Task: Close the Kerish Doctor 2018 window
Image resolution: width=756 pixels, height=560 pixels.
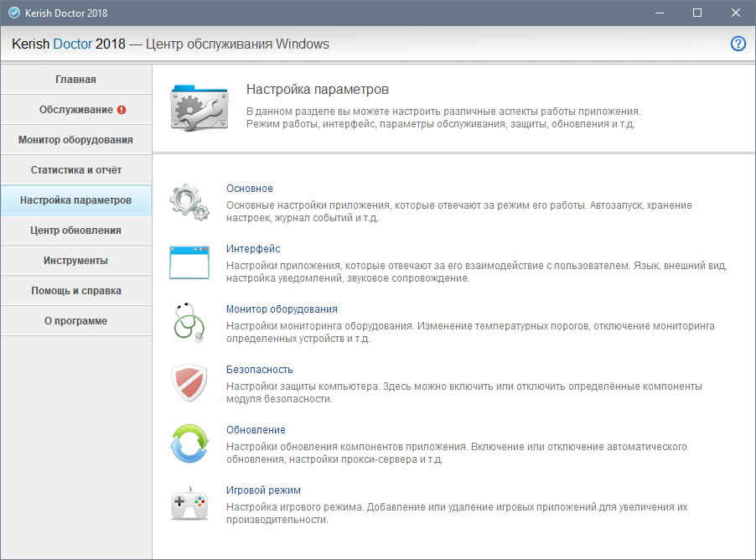Action: pos(736,13)
